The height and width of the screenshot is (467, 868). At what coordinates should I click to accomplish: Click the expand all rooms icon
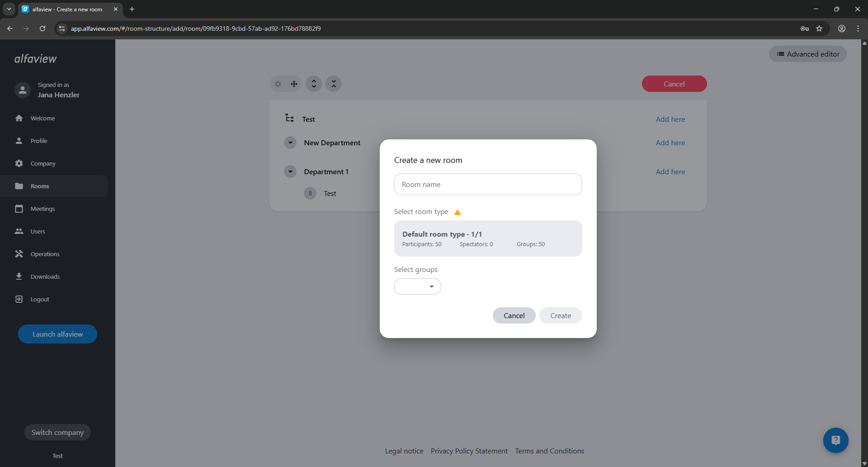pos(314,84)
